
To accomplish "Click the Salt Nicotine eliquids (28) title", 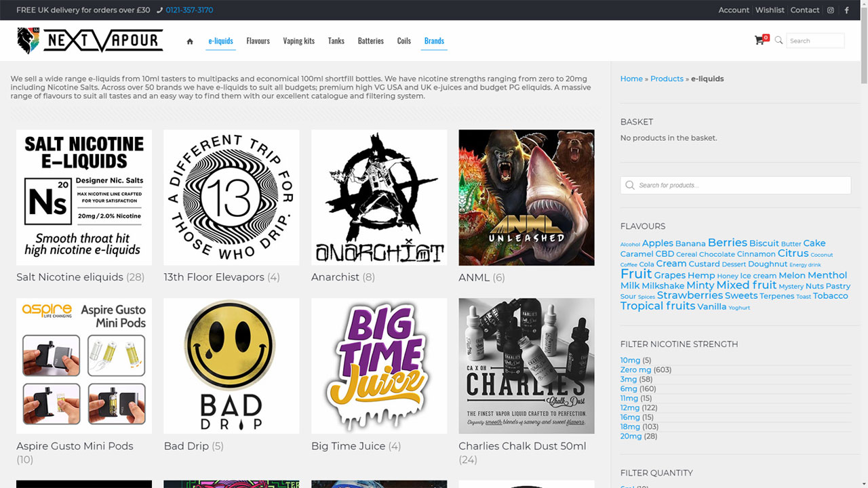I will coord(80,277).
